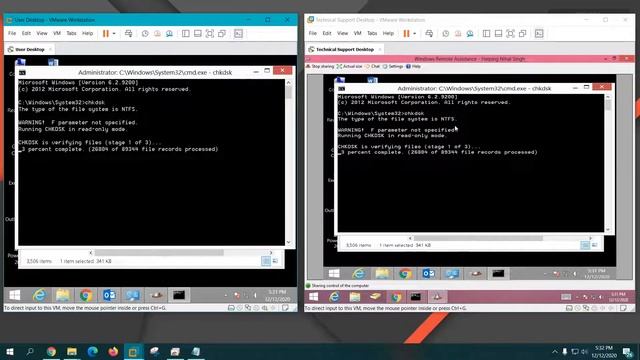The image size is (640, 360).
Task: Enter Unity mode in Technical Support Desktop window
Action: tap(522, 33)
